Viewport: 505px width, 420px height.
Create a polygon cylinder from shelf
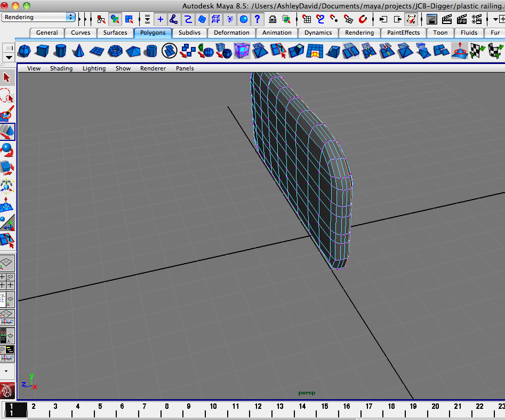[x=60, y=51]
